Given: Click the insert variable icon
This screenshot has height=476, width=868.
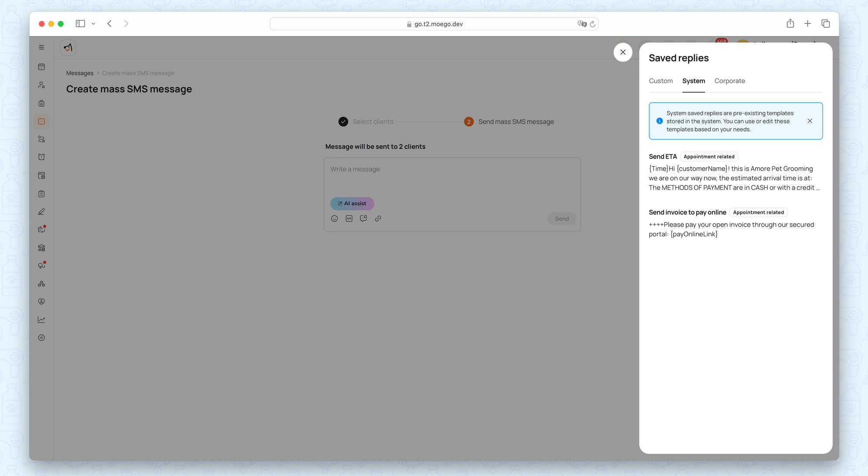Looking at the screenshot, I should click(x=349, y=218).
